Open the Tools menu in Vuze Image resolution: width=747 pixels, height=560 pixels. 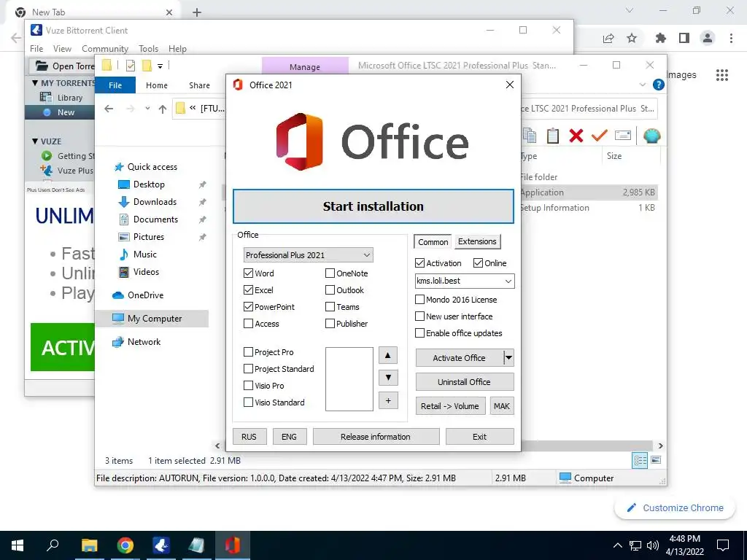pyautogui.click(x=148, y=49)
